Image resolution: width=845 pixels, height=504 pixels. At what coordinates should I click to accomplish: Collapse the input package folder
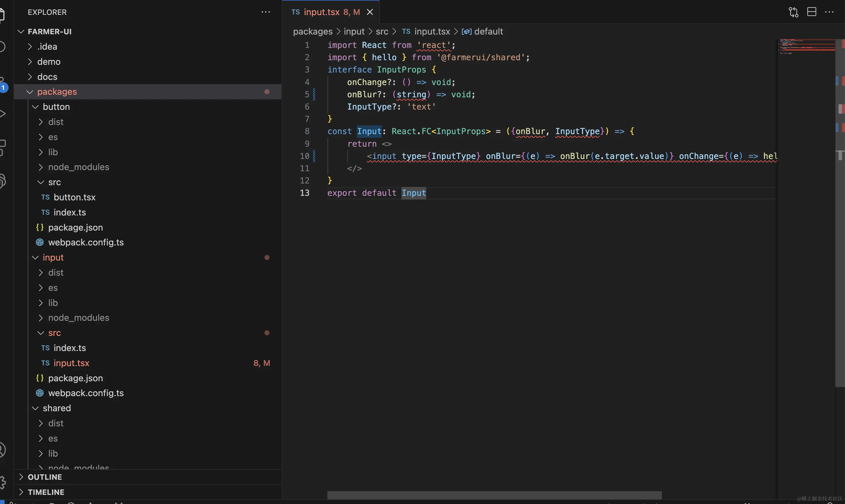tap(148, 257)
